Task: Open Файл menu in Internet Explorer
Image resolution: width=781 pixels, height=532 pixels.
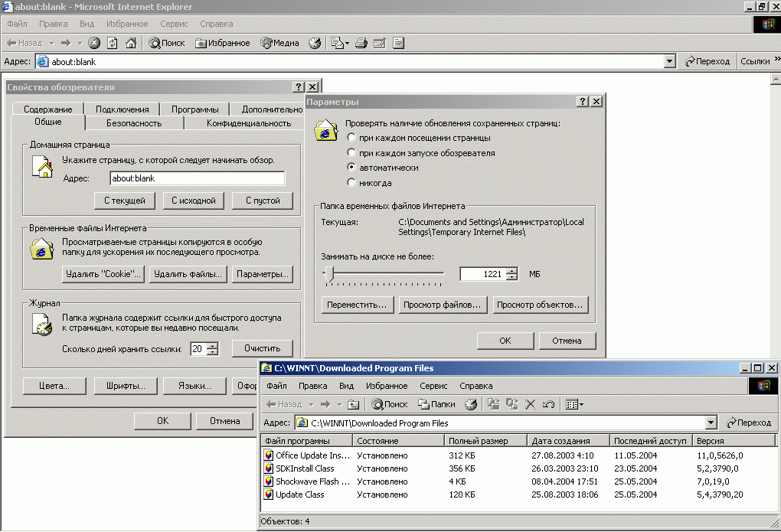Action: 18,24
